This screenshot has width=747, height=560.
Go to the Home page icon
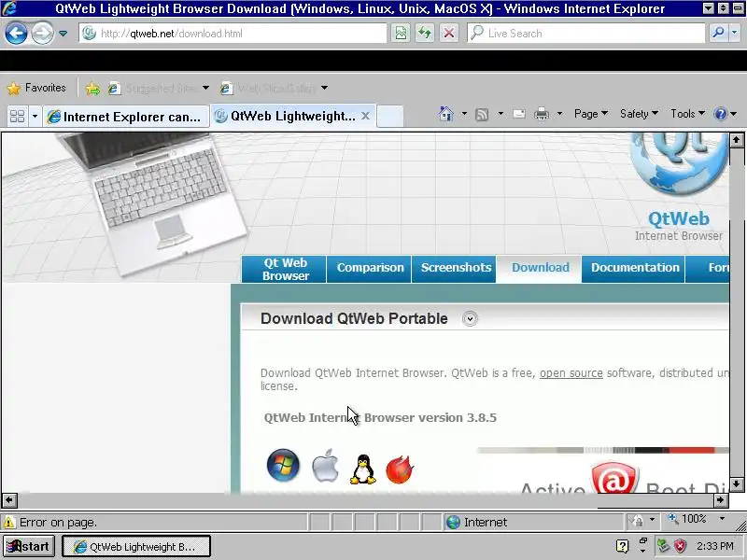[x=446, y=114]
